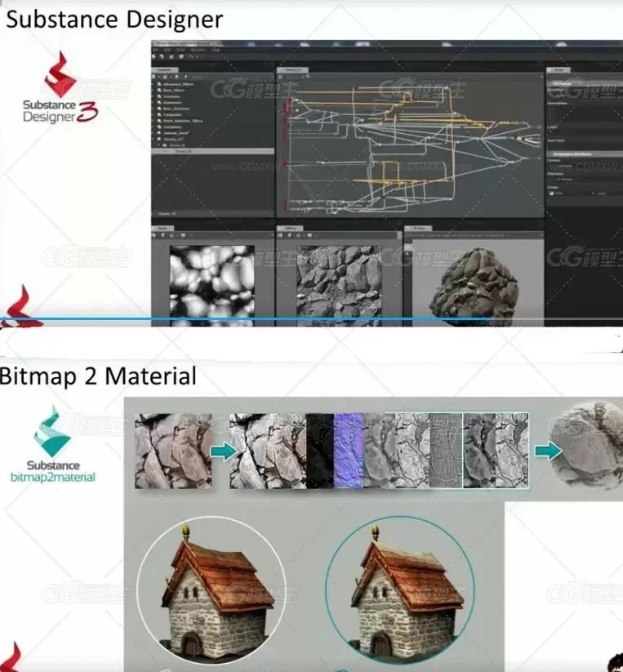The width and height of the screenshot is (623, 672).
Task: Select the 3D View tab above the rock preview
Action: [419, 229]
